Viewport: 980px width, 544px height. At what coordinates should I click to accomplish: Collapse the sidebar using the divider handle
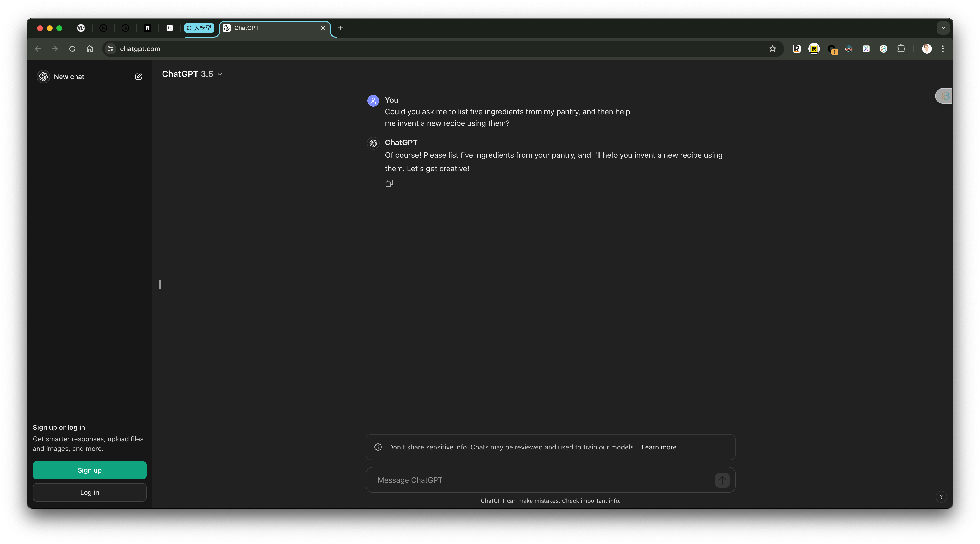(160, 284)
